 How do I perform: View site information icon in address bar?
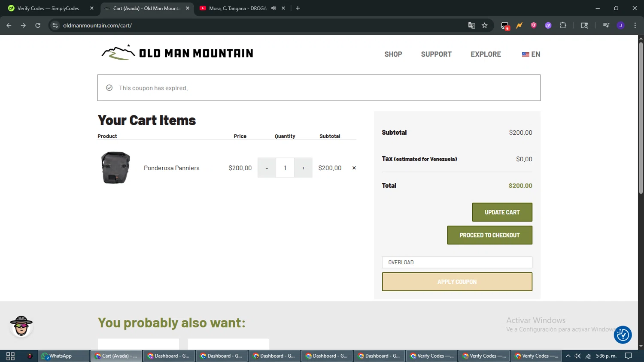click(55, 25)
